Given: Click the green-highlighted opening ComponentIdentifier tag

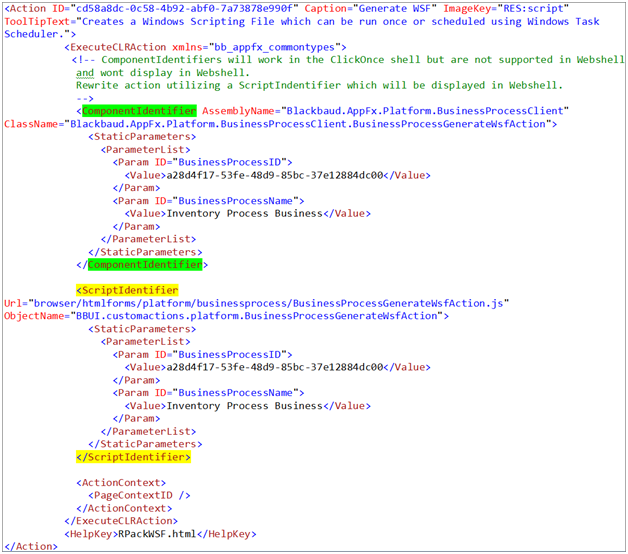Looking at the screenshot, I should tap(138, 111).
